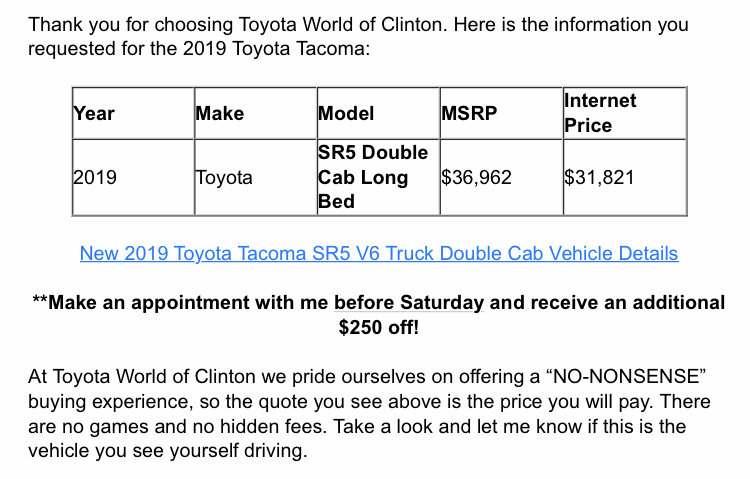Select the MSRP header cell

[501, 113]
